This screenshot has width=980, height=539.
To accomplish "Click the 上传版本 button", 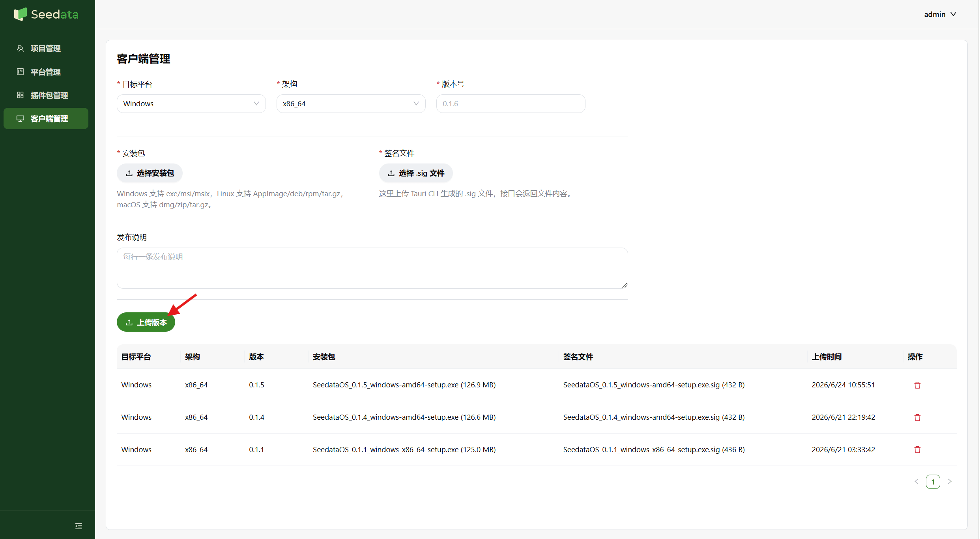I will (146, 322).
